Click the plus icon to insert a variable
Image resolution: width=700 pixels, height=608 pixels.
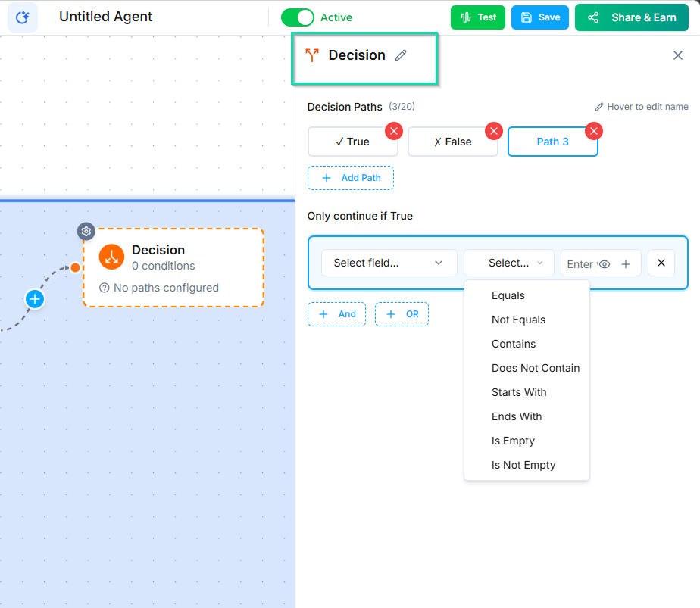point(625,263)
